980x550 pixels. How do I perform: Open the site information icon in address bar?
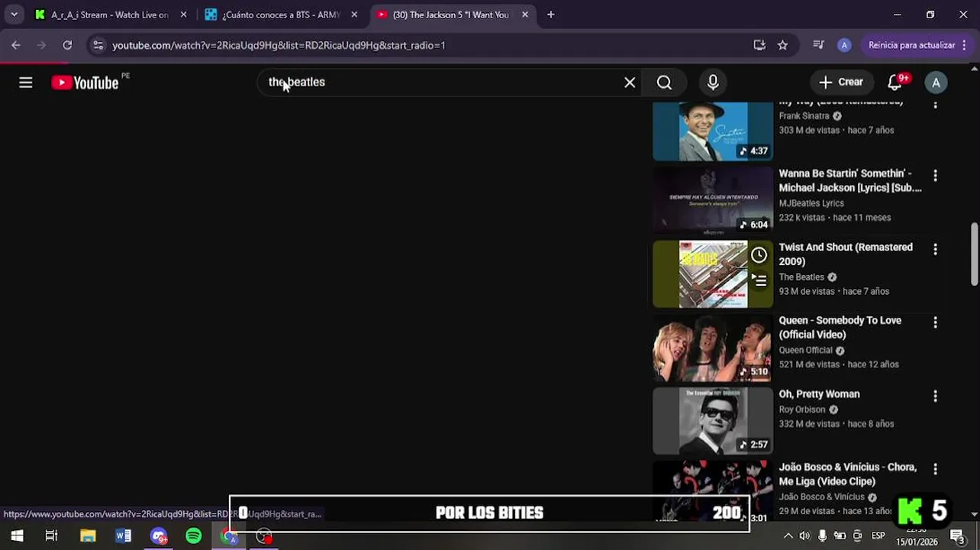(x=98, y=45)
